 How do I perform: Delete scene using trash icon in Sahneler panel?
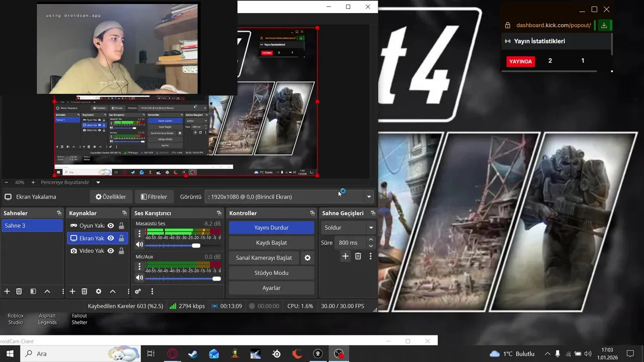pyautogui.click(x=19, y=291)
